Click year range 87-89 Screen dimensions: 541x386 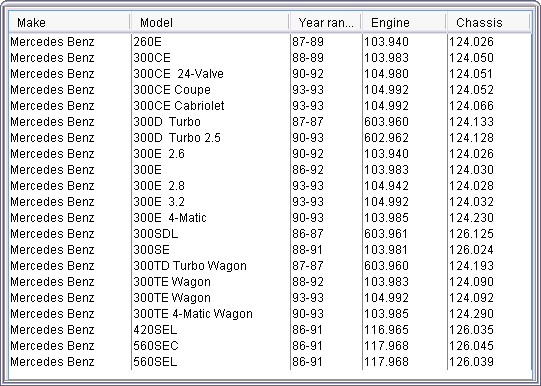(308, 42)
